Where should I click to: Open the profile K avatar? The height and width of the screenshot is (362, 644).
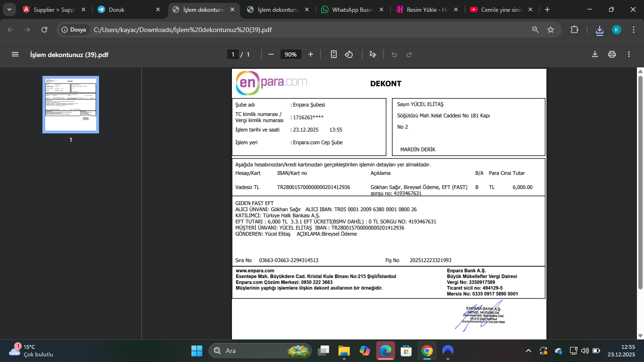click(617, 30)
